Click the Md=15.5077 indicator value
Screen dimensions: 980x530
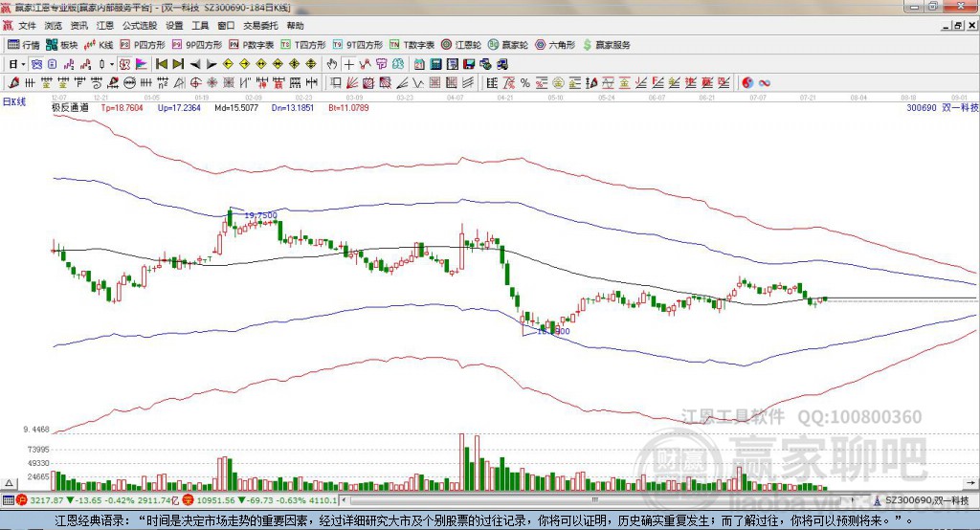point(236,107)
